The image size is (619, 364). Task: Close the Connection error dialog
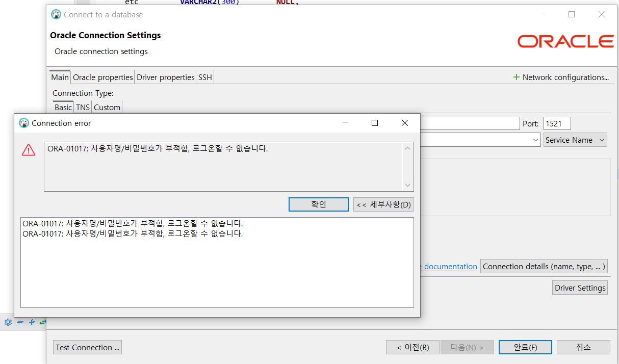(405, 123)
